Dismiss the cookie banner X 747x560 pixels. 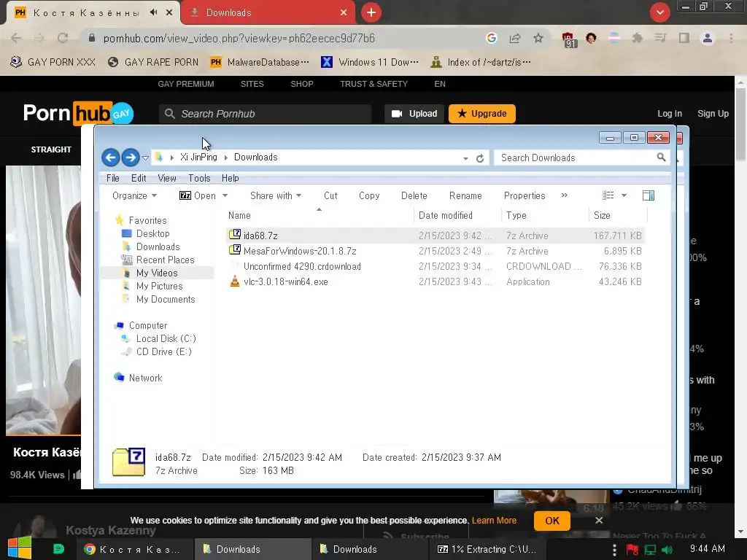pos(599,521)
